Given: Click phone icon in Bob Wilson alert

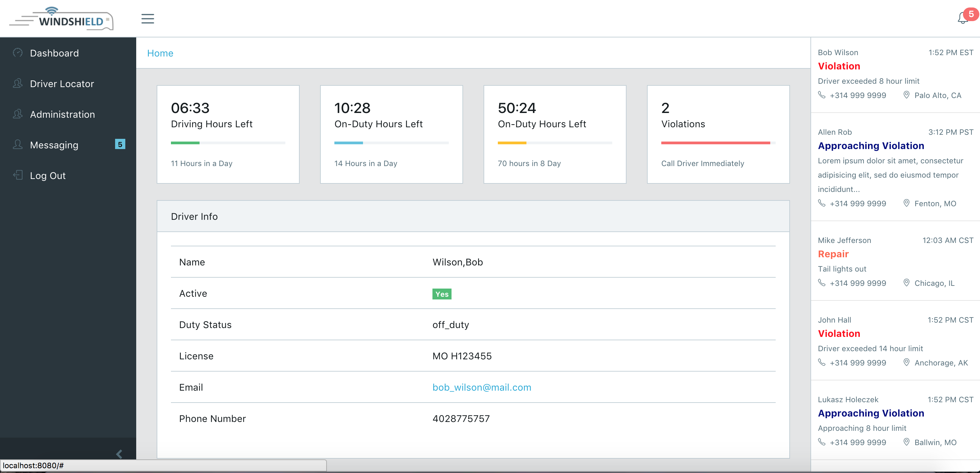Looking at the screenshot, I should [x=822, y=95].
